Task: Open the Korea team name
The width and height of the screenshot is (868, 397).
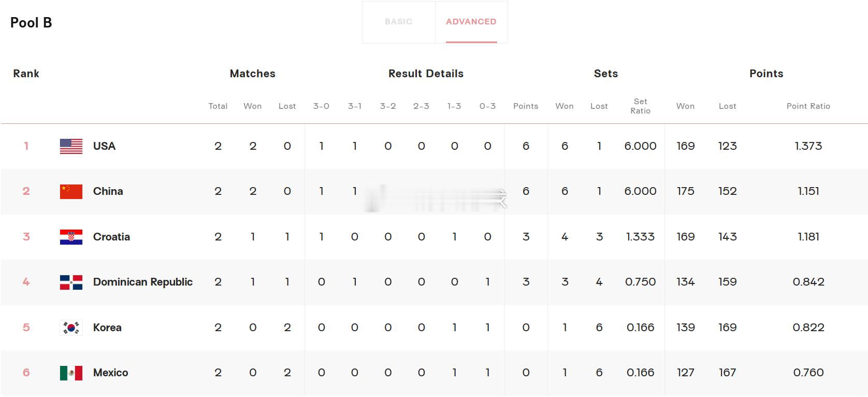Action: click(x=107, y=328)
